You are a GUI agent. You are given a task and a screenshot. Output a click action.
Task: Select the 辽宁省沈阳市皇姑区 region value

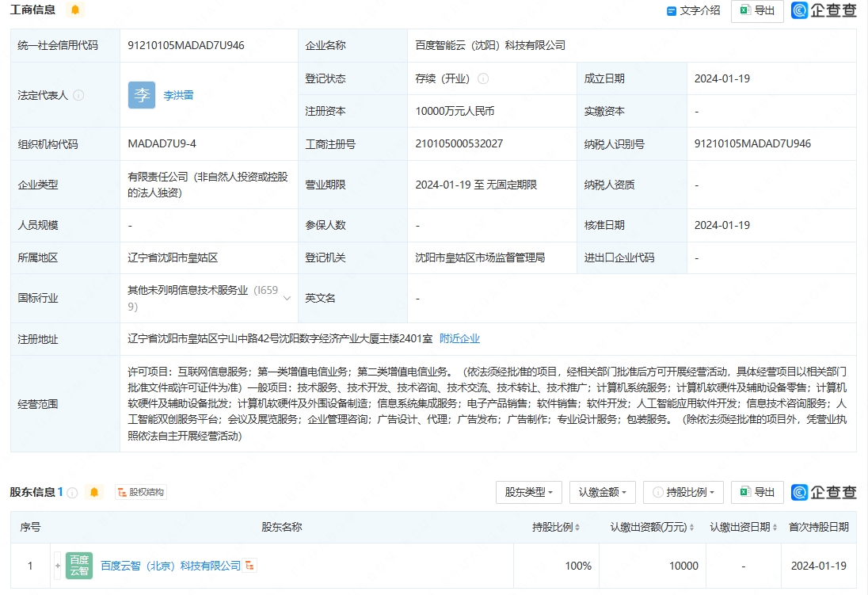(173, 257)
